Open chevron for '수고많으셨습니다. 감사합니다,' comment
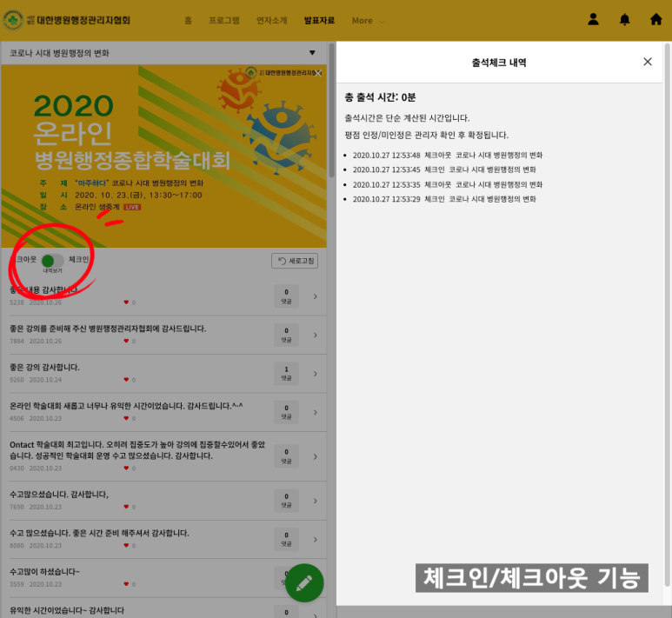This screenshot has width=672, height=618. point(316,501)
